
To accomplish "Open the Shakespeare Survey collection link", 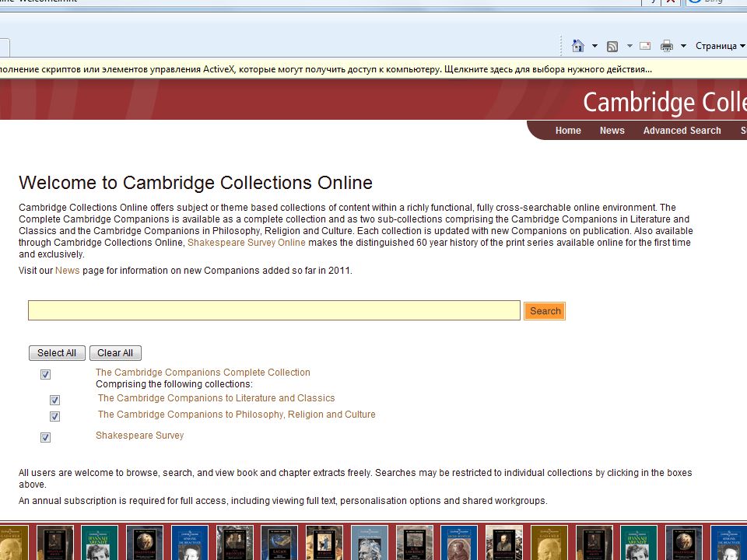I will pyautogui.click(x=139, y=436).
